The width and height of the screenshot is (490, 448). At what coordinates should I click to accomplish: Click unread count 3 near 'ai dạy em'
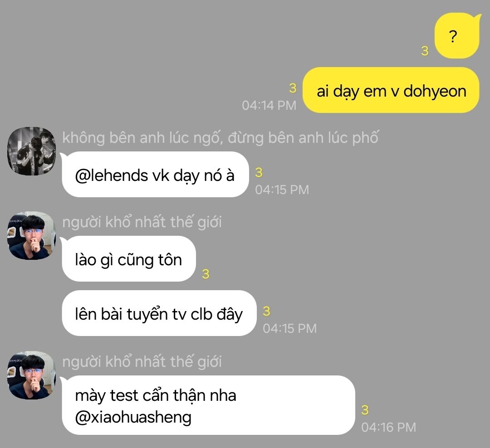tap(293, 88)
